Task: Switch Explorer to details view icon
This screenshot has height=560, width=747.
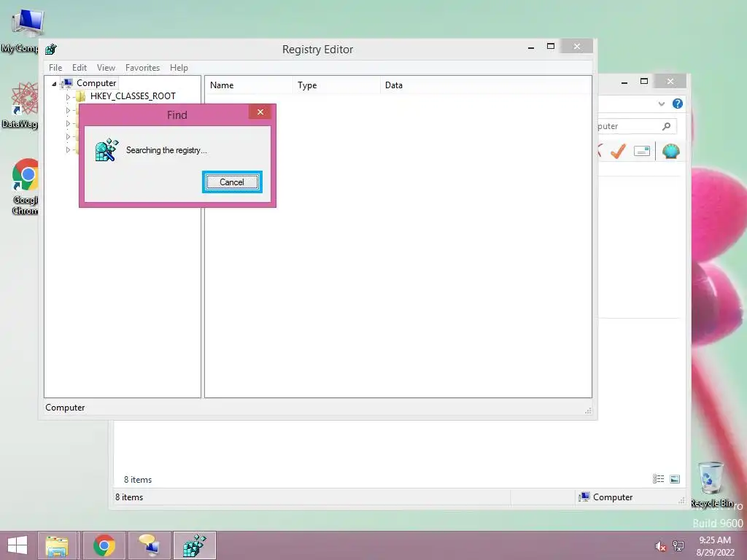Action: tap(659, 479)
